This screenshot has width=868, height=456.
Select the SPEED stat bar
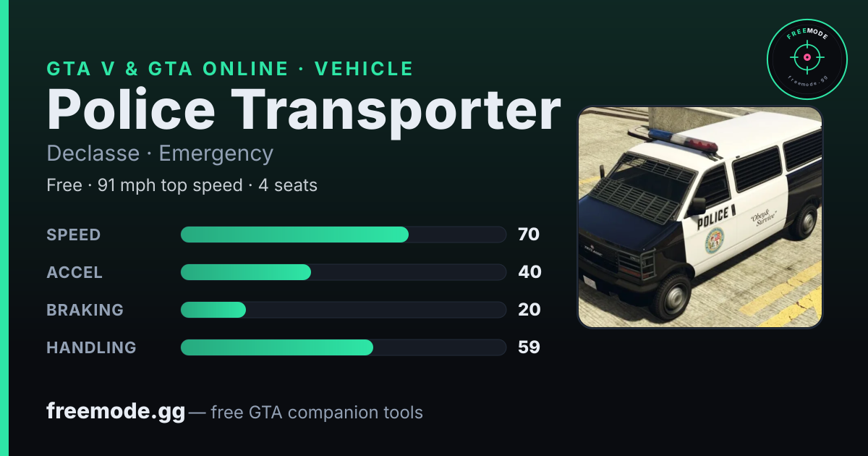(343, 235)
